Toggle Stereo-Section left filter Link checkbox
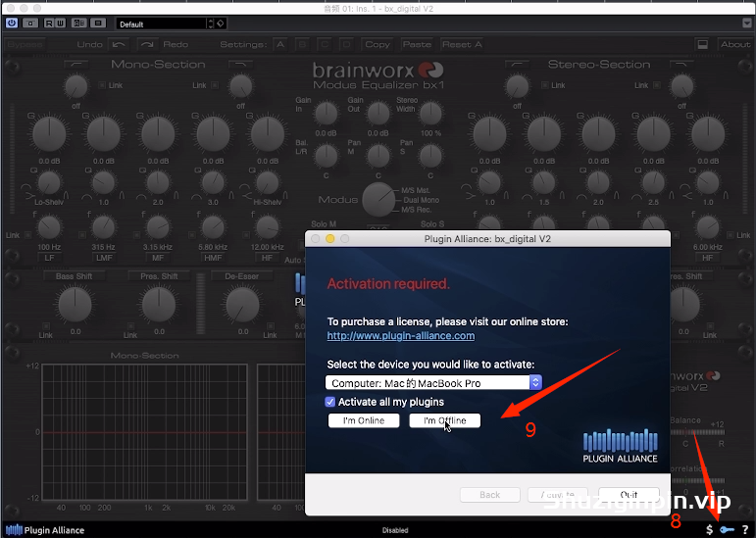Screen dimensions: 756x538 [545, 85]
